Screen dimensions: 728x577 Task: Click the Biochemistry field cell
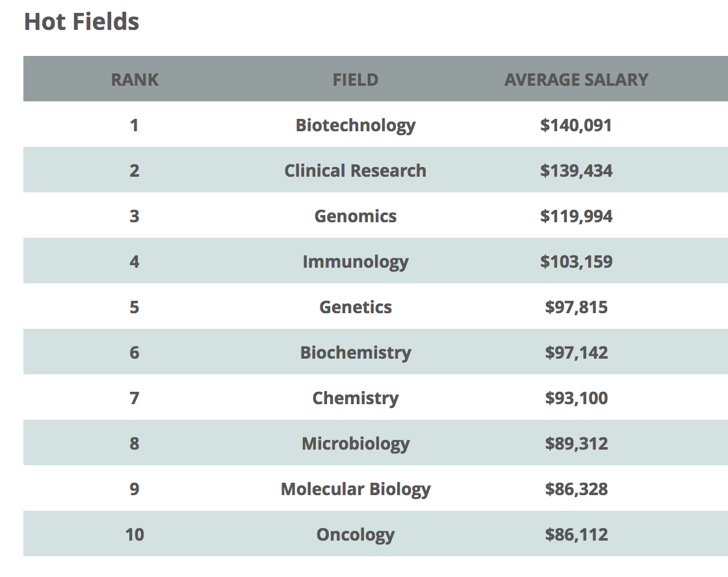(x=355, y=352)
